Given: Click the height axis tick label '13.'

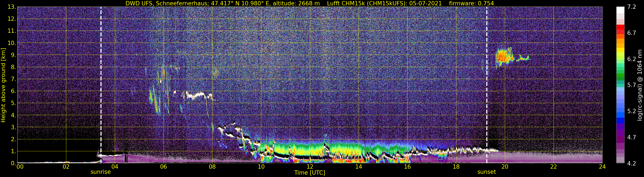Looking at the screenshot, I should click(x=12, y=7).
